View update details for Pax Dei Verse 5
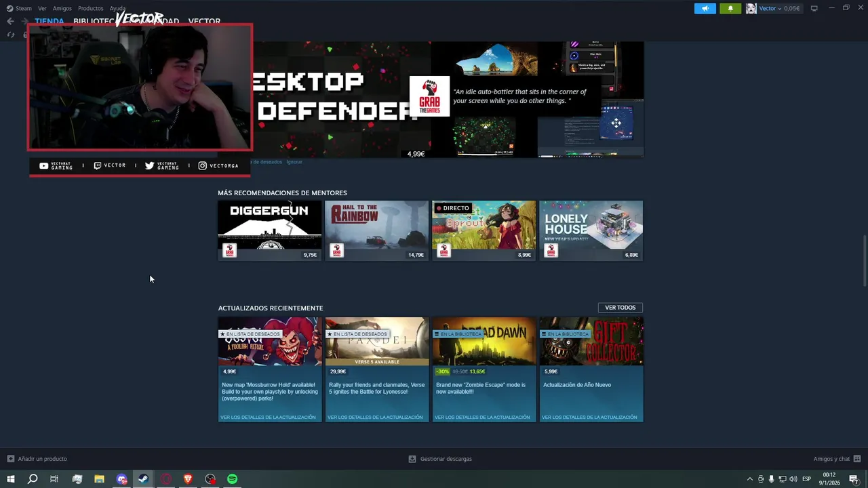The width and height of the screenshot is (868, 488). (x=375, y=418)
